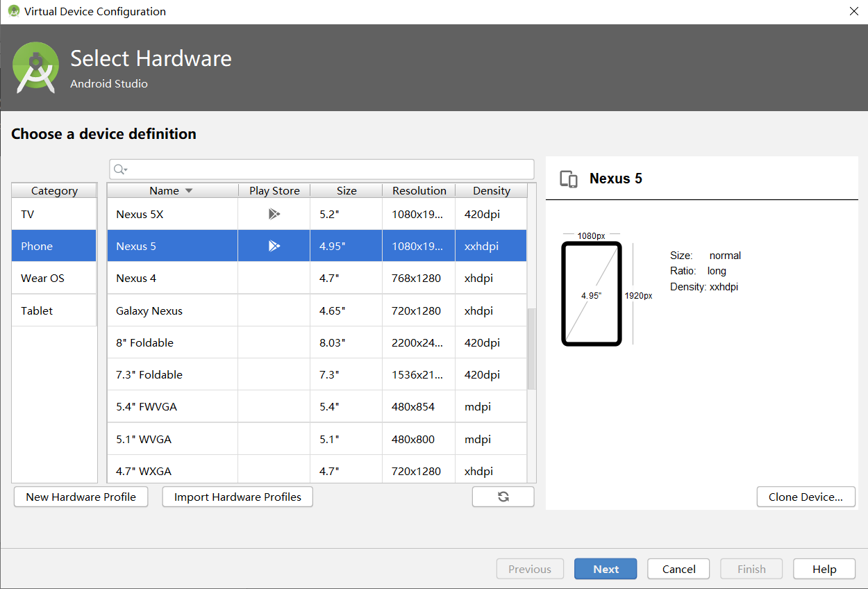Click the Next button
This screenshot has width=868, height=589.
coord(606,569)
